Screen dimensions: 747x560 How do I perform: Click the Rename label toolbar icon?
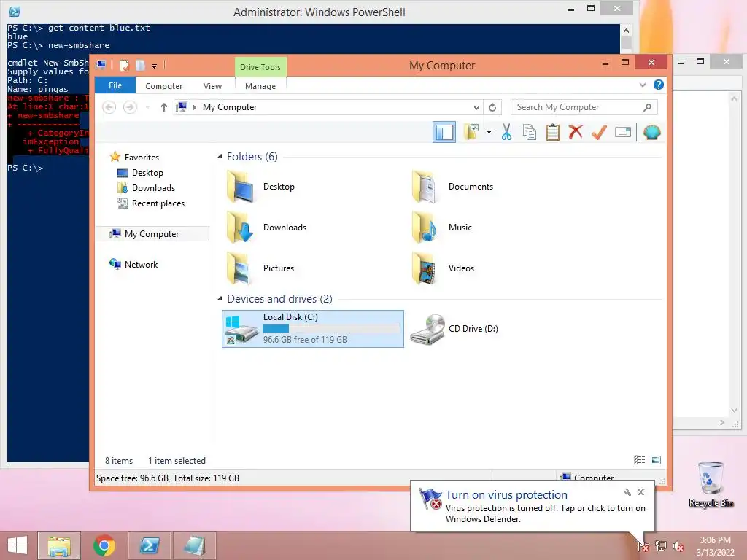(x=623, y=132)
